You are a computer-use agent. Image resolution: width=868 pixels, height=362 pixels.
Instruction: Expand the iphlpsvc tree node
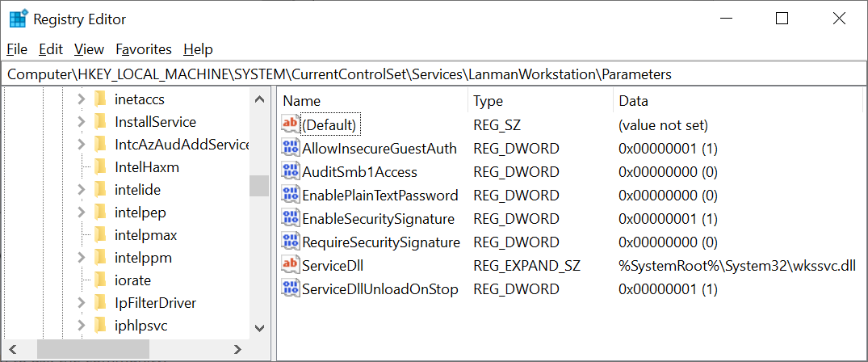(x=81, y=326)
